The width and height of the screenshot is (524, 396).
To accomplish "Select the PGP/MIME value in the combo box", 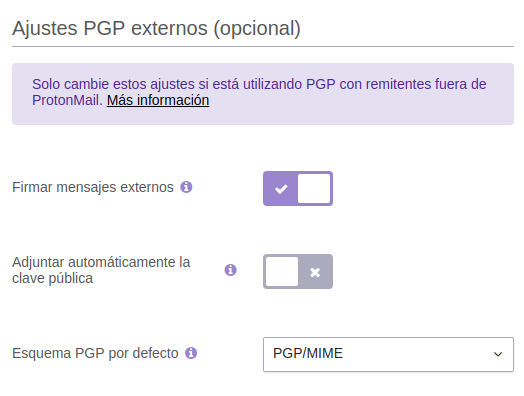I will (x=308, y=354).
